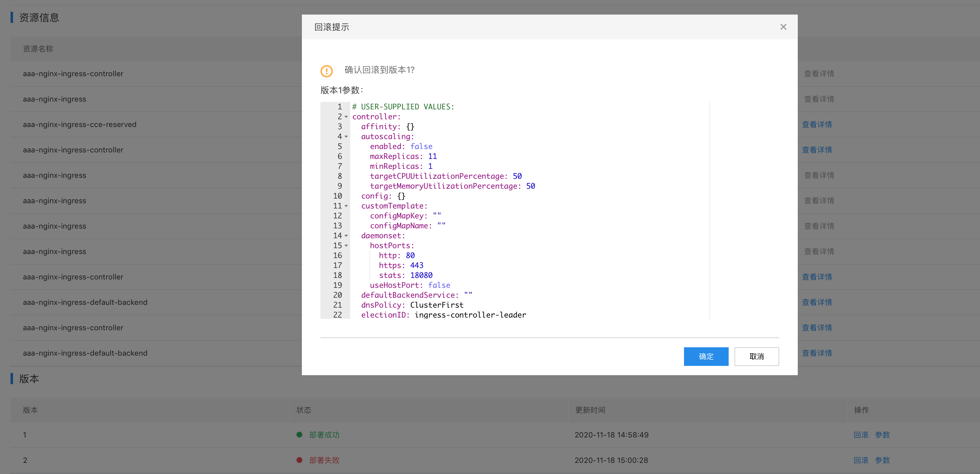The image size is (980, 474).
Task: Click 参数 for version 1
Action: point(882,435)
